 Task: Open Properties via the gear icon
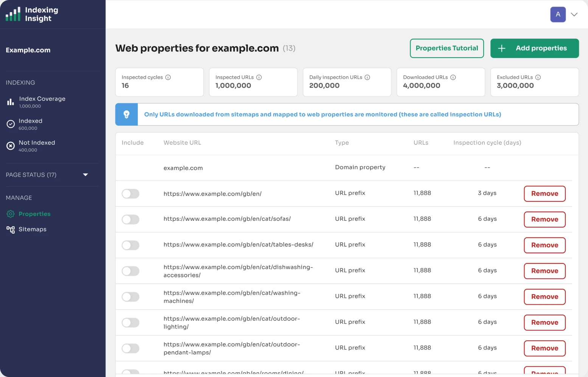click(10, 214)
